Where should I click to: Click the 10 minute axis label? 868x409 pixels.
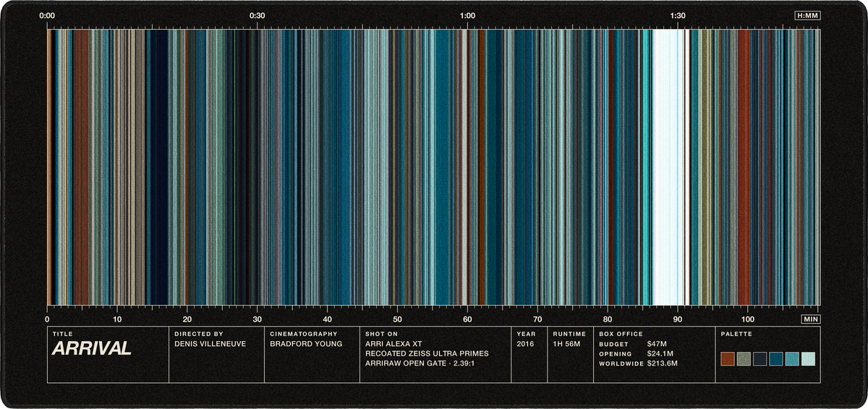pyautogui.click(x=117, y=319)
